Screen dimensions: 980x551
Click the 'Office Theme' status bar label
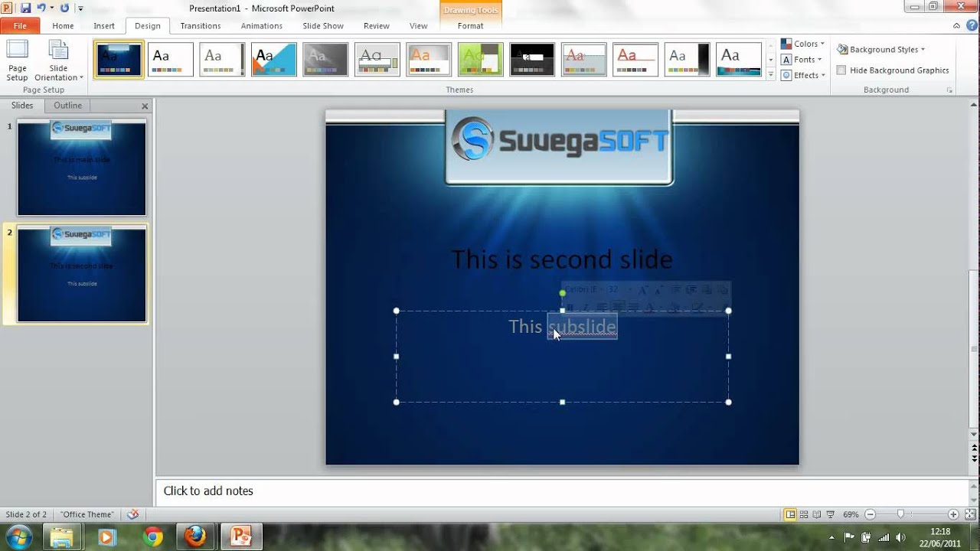[x=87, y=514]
